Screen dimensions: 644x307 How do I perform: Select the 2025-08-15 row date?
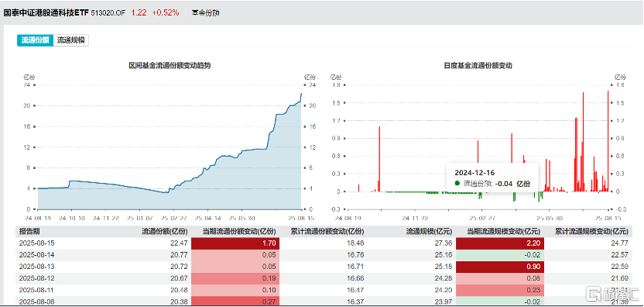[x=36, y=243]
